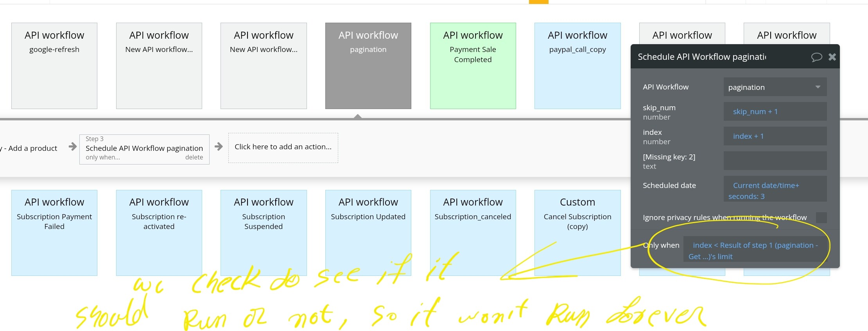Select the pagination API workflow card
868x331 pixels.
click(368, 66)
